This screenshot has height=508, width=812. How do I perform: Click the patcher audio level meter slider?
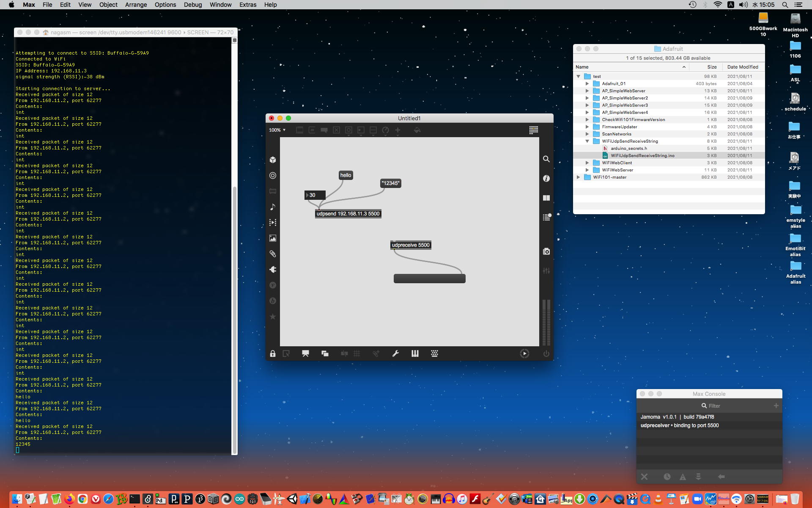546,322
